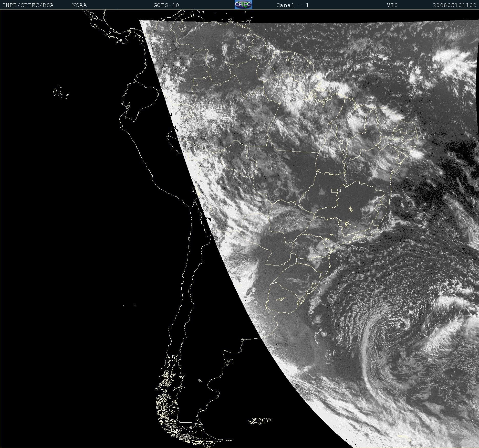Screen dimensions: 479x448
Task: Click the VIS channel label
Action: coord(392,5)
